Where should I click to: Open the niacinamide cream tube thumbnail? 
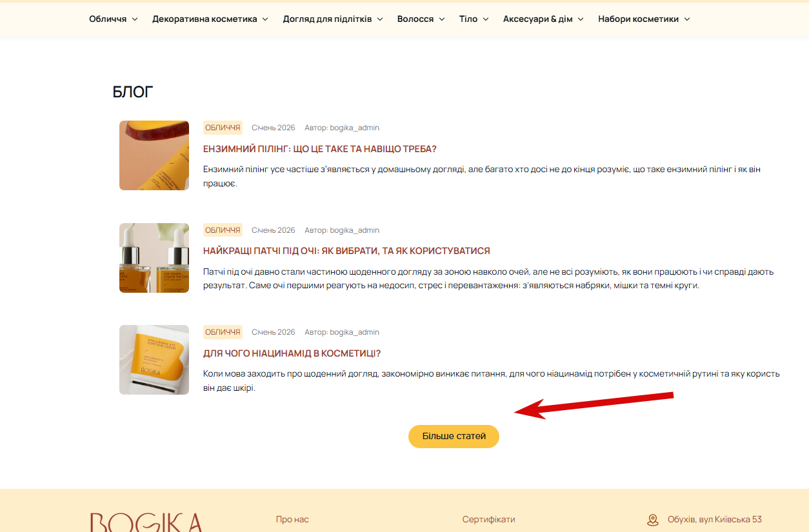pyautogui.click(x=154, y=360)
